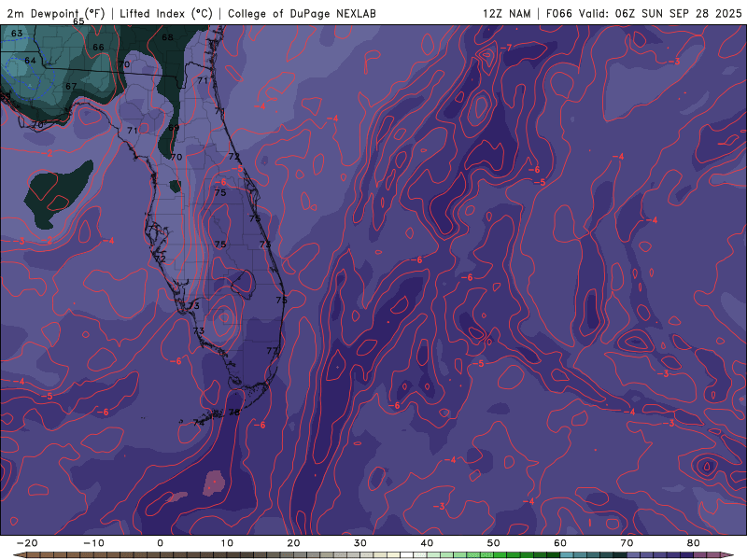Click the "30" color scale label
Image resolution: width=747 pixels, height=560 pixels.
click(x=360, y=543)
